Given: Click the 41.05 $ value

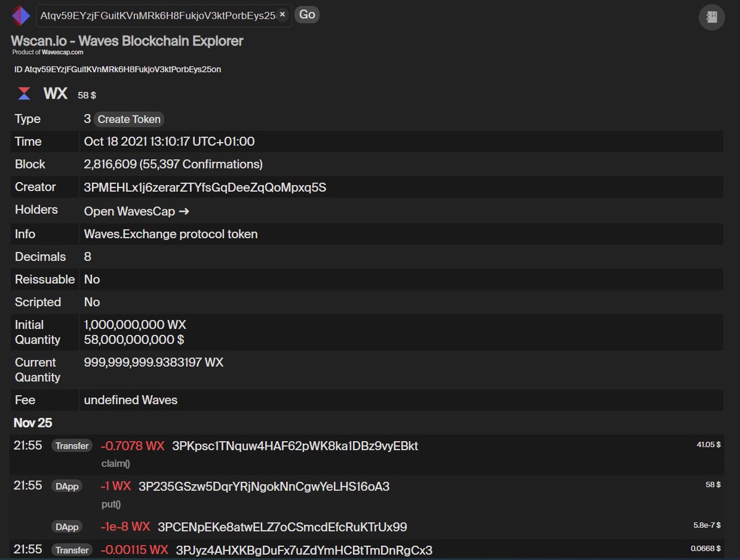Looking at the screenshot, I should click(709, 444).
